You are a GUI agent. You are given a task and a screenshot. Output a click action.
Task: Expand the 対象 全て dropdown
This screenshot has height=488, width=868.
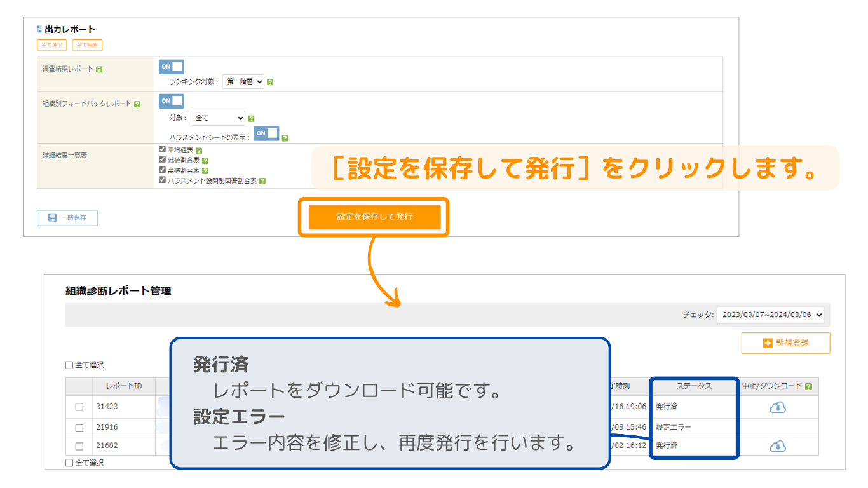click(217, 118)
